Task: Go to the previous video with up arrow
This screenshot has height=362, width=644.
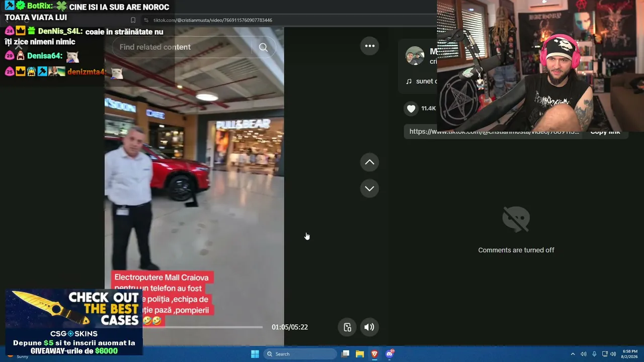Action: tap(369, 162)
